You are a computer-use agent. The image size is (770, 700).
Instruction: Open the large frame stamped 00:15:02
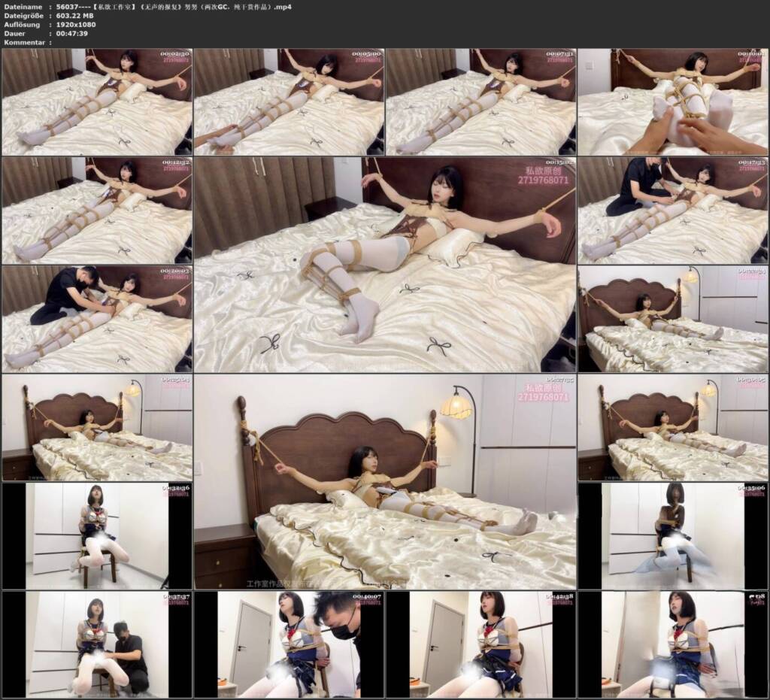point(385,265)
